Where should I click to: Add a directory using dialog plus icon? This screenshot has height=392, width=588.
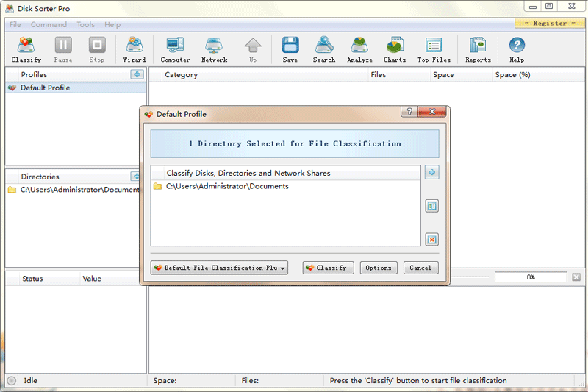(431, 173)
